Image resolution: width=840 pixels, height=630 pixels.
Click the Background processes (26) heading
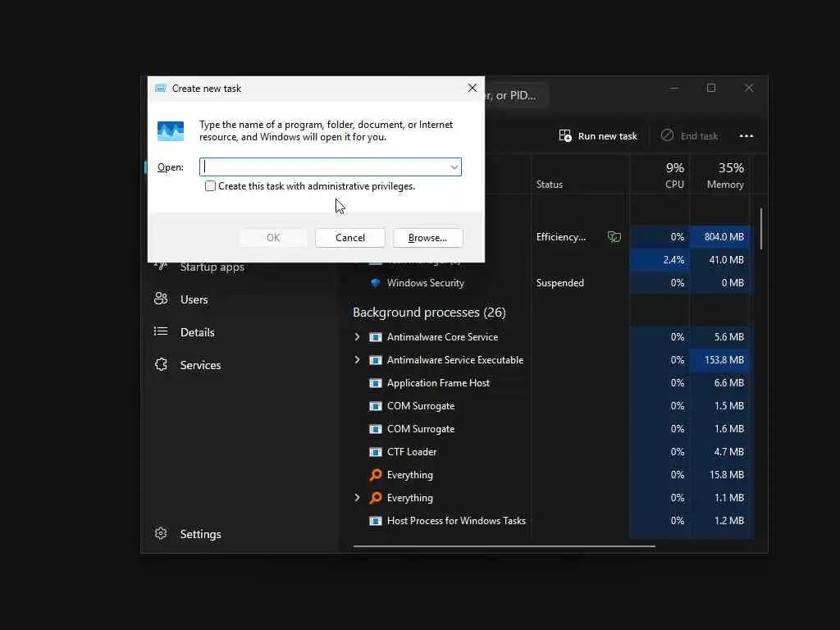[429, 313]
